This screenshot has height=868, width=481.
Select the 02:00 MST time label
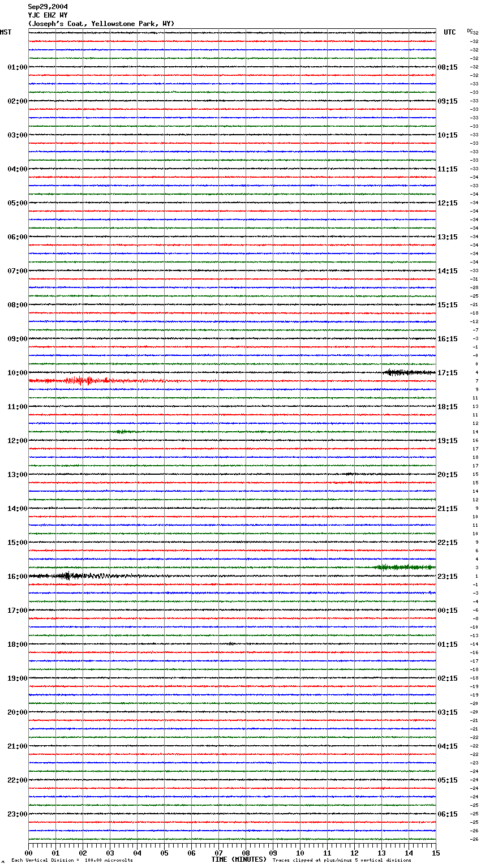[18, 101]
